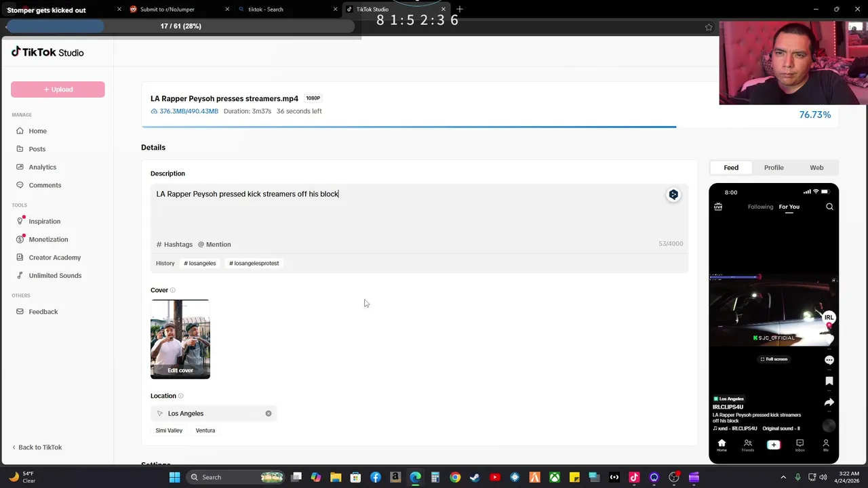Select For You in the phone preview

click(789, 207)
